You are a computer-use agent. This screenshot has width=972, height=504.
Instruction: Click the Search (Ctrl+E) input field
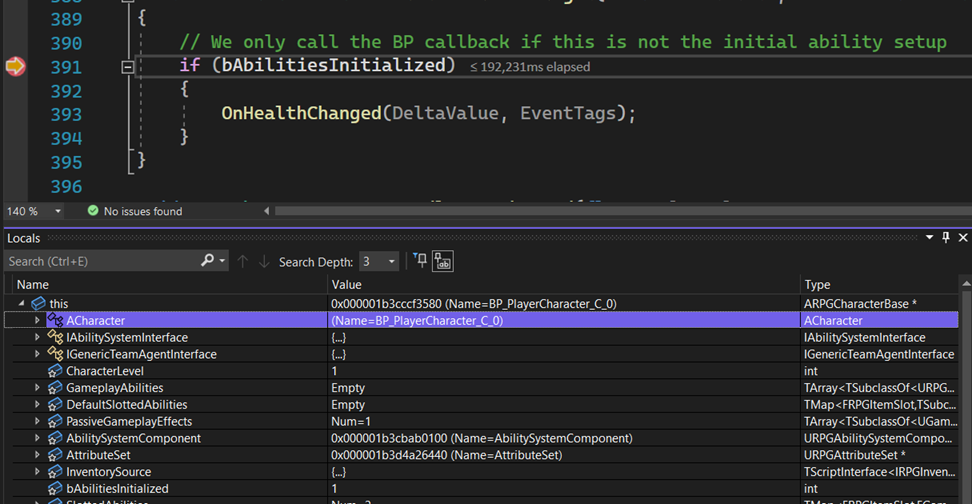[x=102, y=261]
